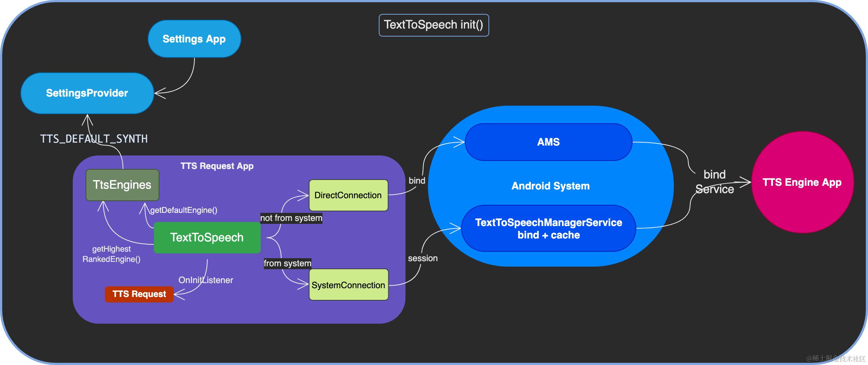Click the blue Android System region
868x365 pixels.
(551, 186)
